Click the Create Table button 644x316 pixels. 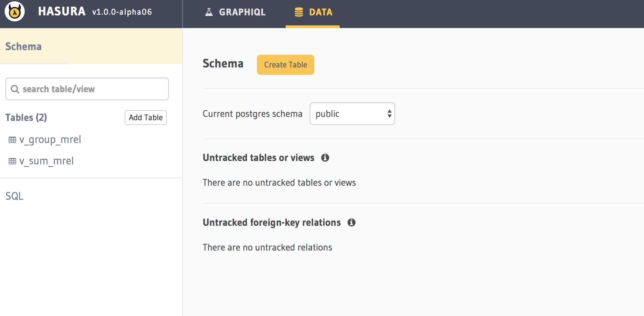(286, 65)
